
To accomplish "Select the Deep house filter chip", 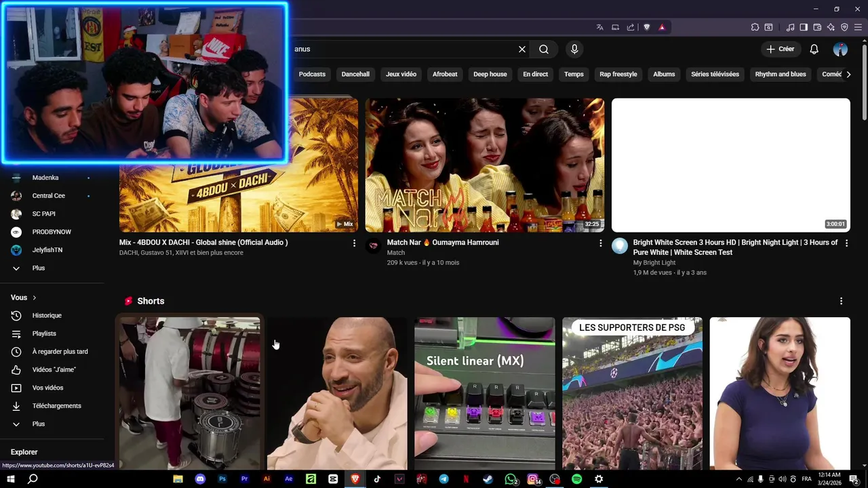I will click(490, 74).
